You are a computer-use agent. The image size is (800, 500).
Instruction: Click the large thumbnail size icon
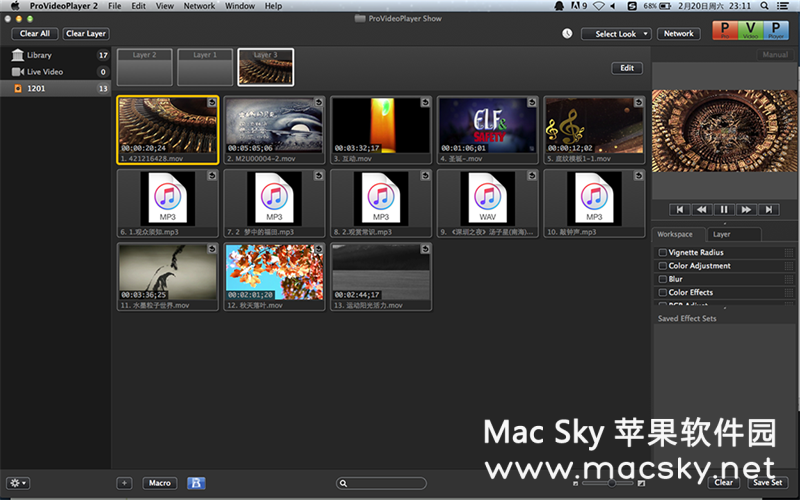pos(641,483)
